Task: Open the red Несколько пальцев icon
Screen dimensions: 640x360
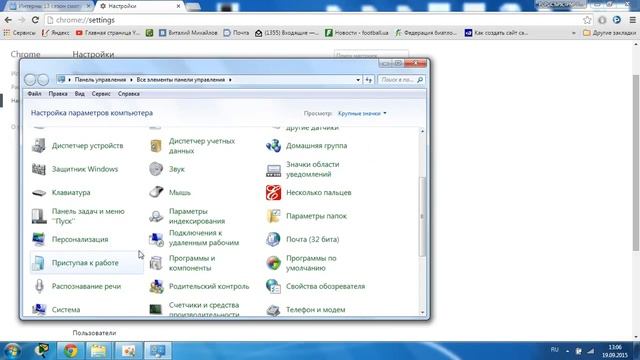Action: (x=273, y=193)
